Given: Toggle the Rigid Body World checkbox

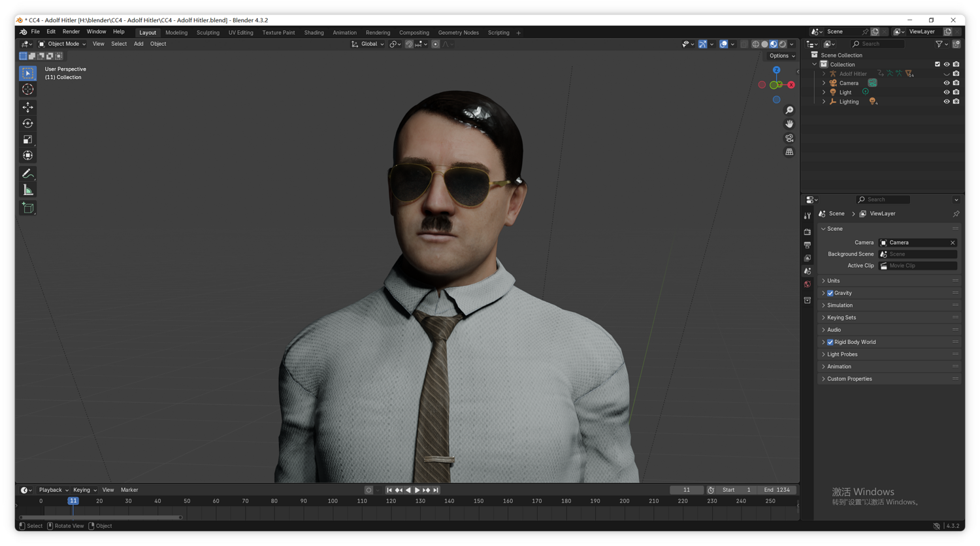Looking at the screenshot, I should [x=830, y=342].
